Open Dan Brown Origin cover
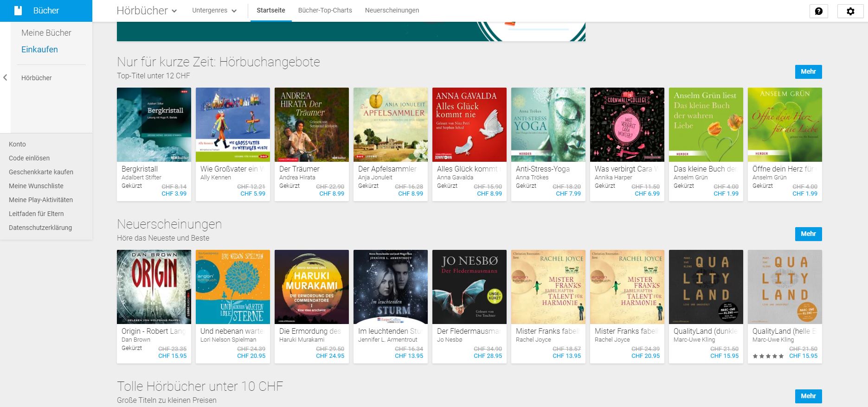The height and width of the screenshot is (407, 868). [x=154, y=287]
